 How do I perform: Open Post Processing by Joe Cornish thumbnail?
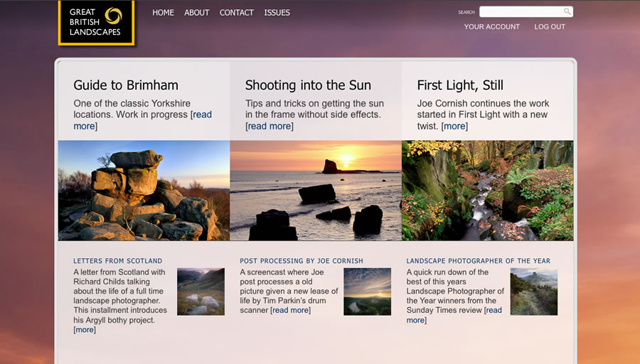(x=367, y=291)
